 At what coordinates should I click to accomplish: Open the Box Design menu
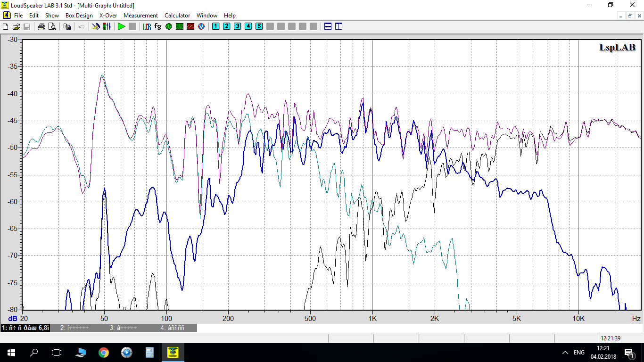pyautogui.click(x=79, y=16)
